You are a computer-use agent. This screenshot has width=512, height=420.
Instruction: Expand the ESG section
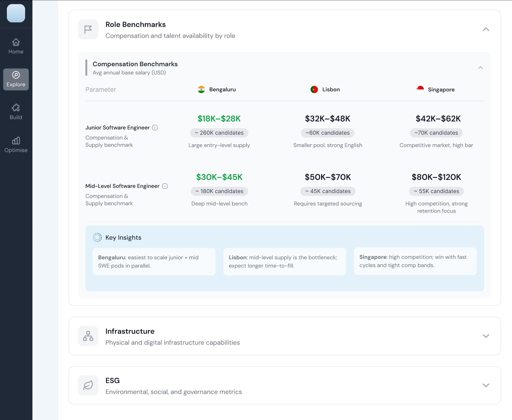click(486, 385)
